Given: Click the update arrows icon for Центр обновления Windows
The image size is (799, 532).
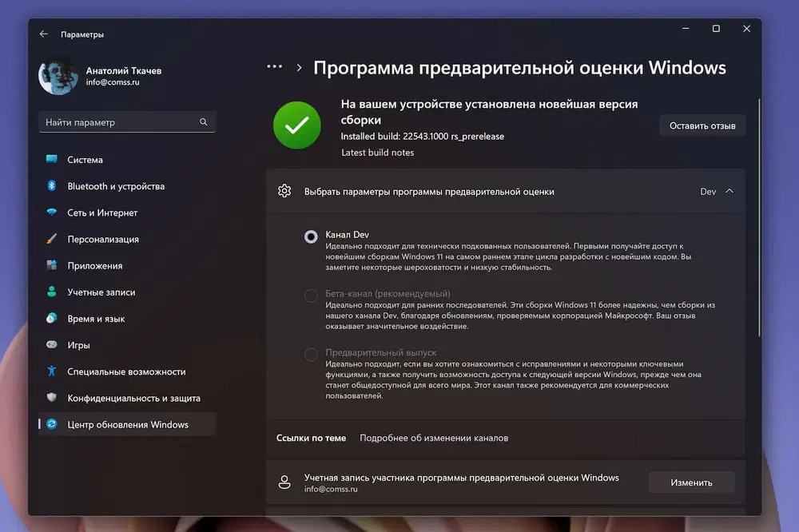Looking at the screenshot, I should click(51, 424).
